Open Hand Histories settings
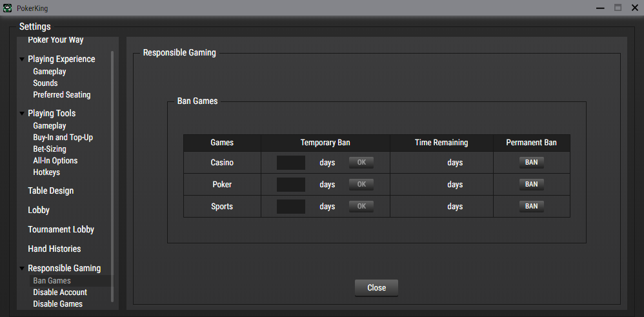Screen dimensions: 644x317 [x=54, y=249]
